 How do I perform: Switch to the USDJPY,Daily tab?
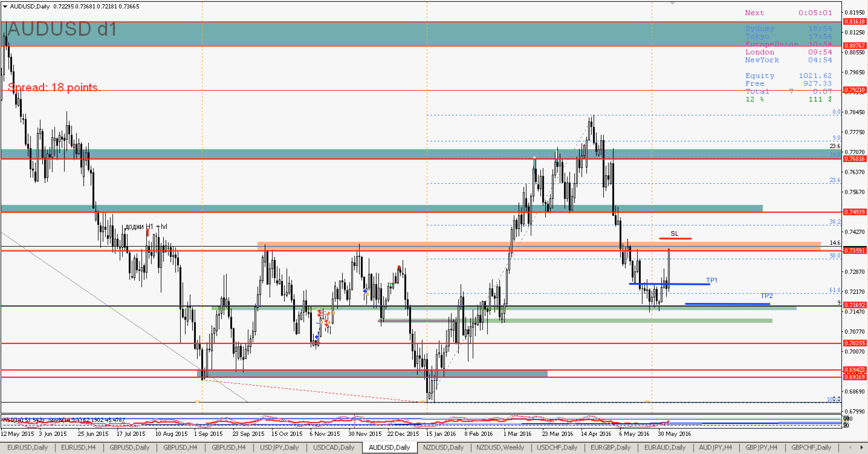(279, 448)
